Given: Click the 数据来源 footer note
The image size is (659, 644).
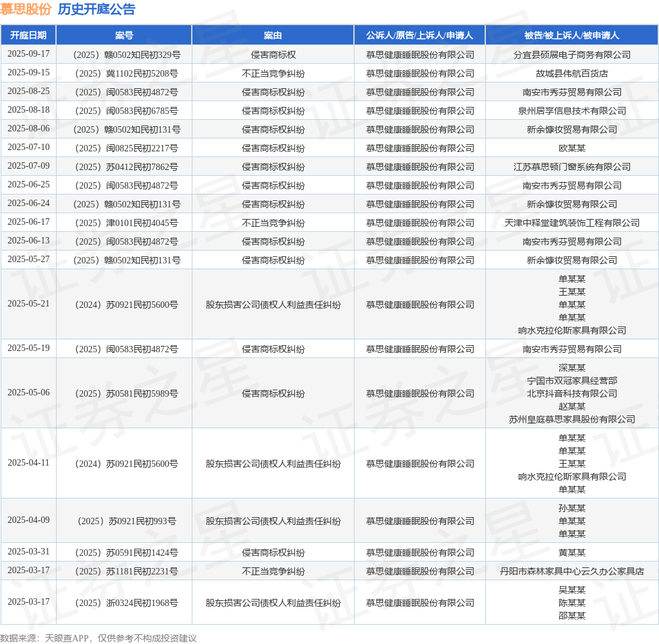Looking at the screenshot, I should pos(98,638).
